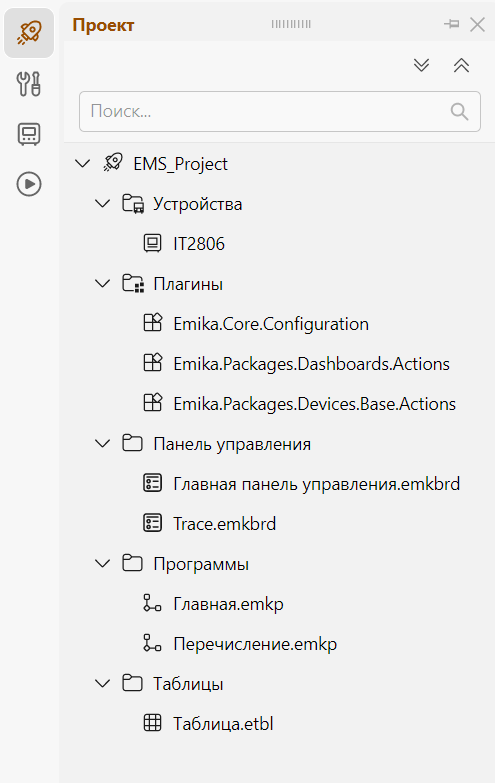Pin the Project panel with the pin icon
The image size is (495, 783).
[452, 24]
